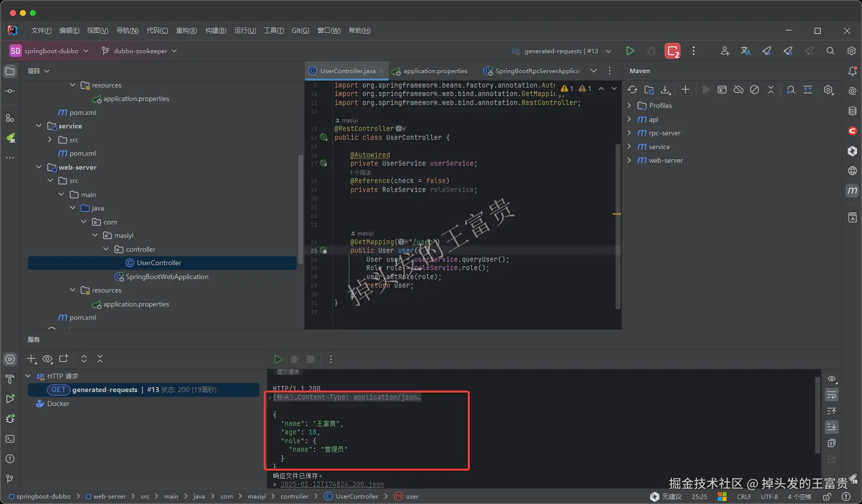Open the Services tool window icon
This screenshot has height=504, width=862.
click(x=10, y=359)
